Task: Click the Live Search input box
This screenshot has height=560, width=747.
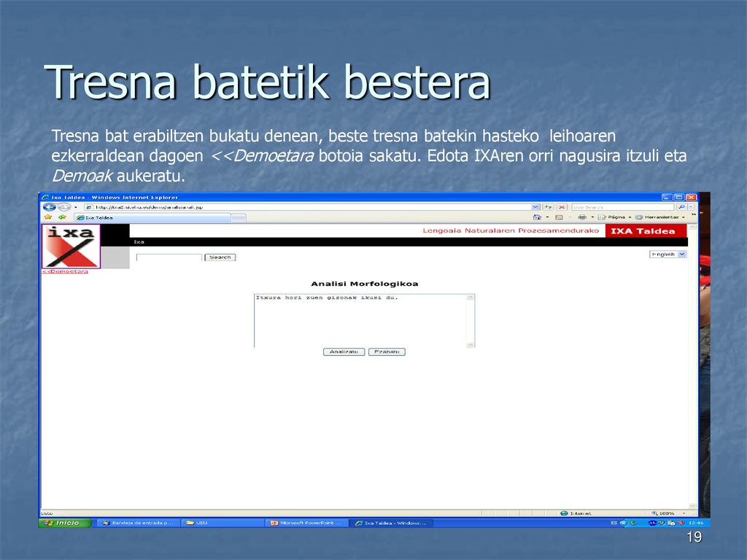Action: click(x=623, y=207)
